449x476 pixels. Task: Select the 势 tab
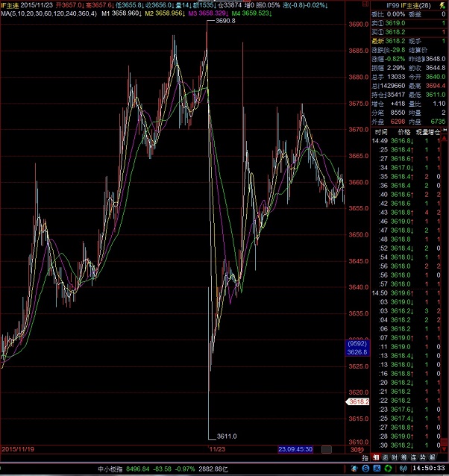423,457
